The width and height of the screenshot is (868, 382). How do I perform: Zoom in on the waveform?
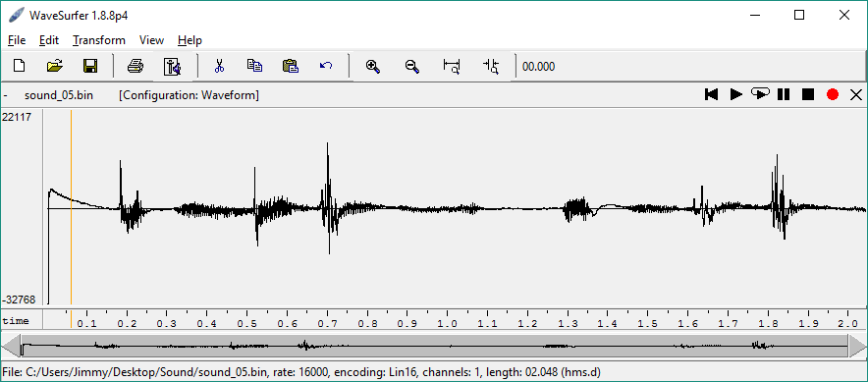click(372, 67)
